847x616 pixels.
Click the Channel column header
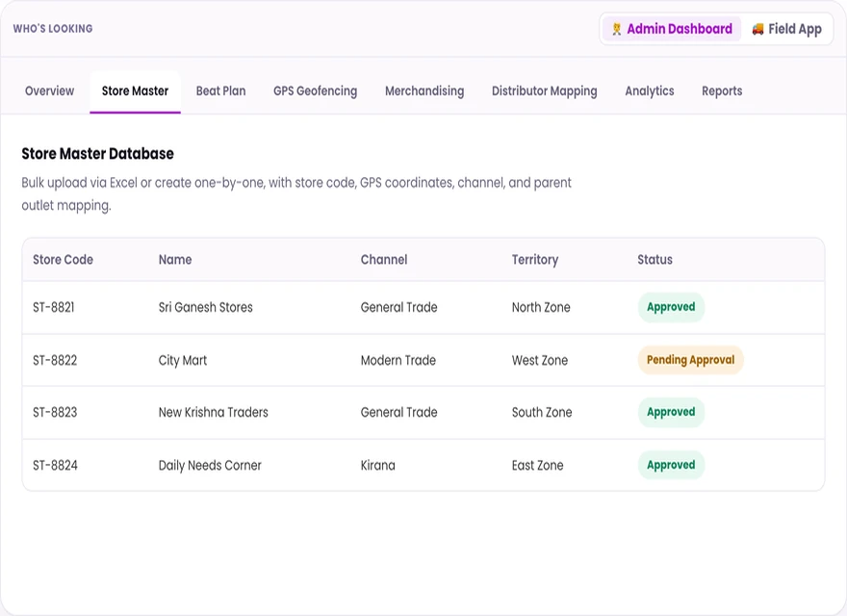(384, 260)
